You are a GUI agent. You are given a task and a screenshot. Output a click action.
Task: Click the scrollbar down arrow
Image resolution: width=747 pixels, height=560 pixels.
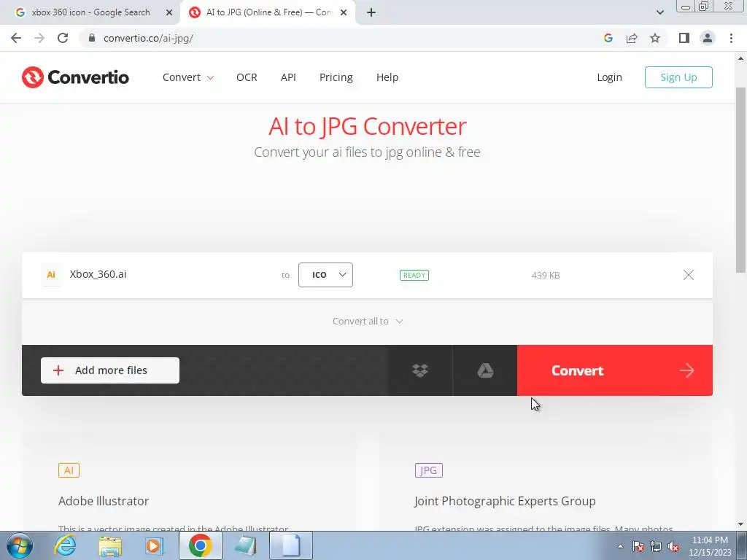[x=741, y=525]
